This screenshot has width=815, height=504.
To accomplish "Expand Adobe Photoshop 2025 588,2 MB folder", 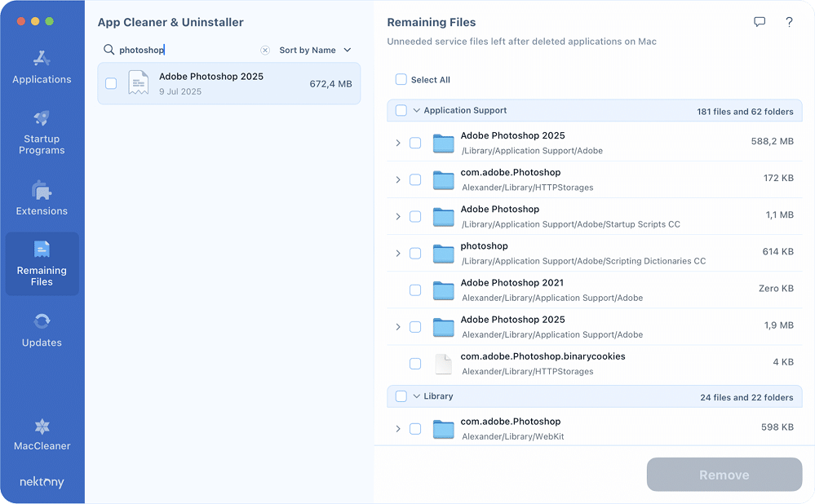I will (398, 143).
